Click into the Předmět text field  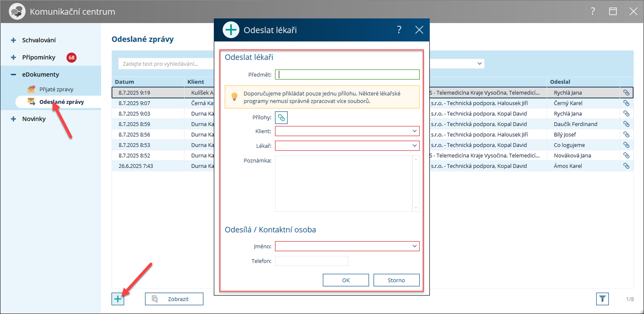[347, 75]
